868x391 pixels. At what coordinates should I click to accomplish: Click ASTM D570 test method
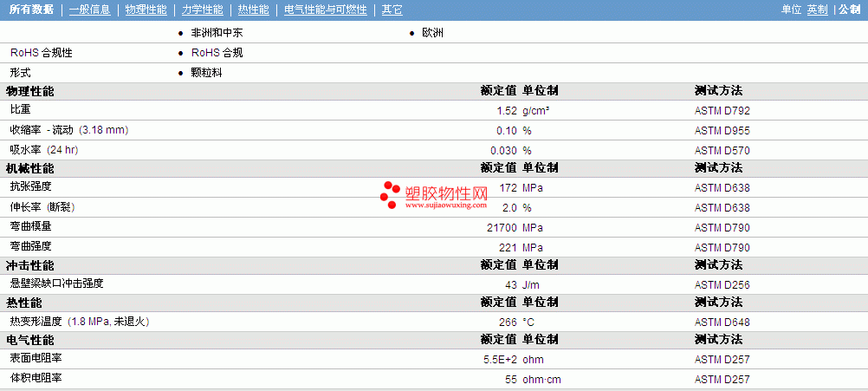[722, 151]
